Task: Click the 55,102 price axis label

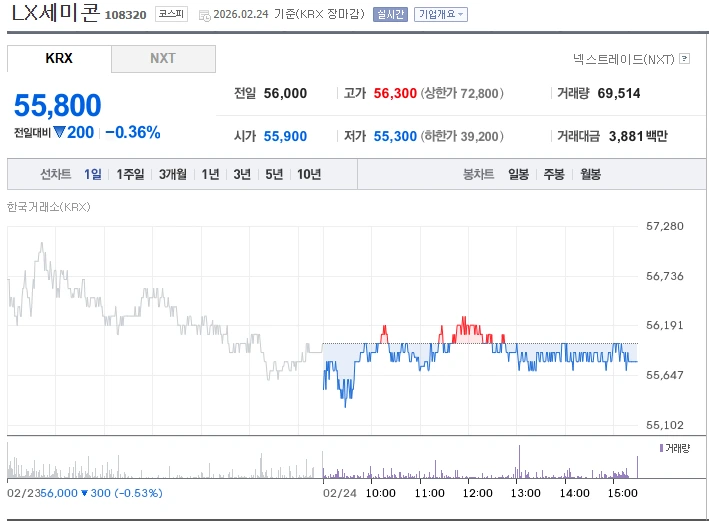Action: click(665, 425)
